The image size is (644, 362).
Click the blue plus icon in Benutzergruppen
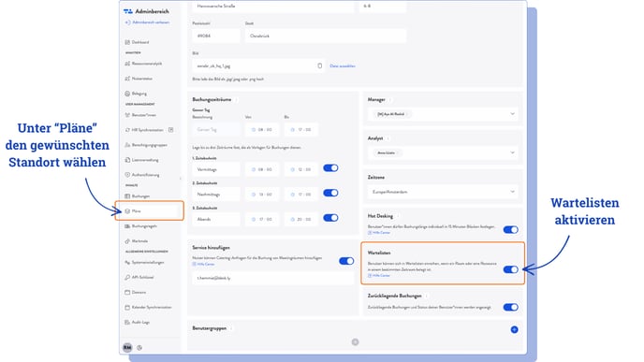(x=514, y=329)
